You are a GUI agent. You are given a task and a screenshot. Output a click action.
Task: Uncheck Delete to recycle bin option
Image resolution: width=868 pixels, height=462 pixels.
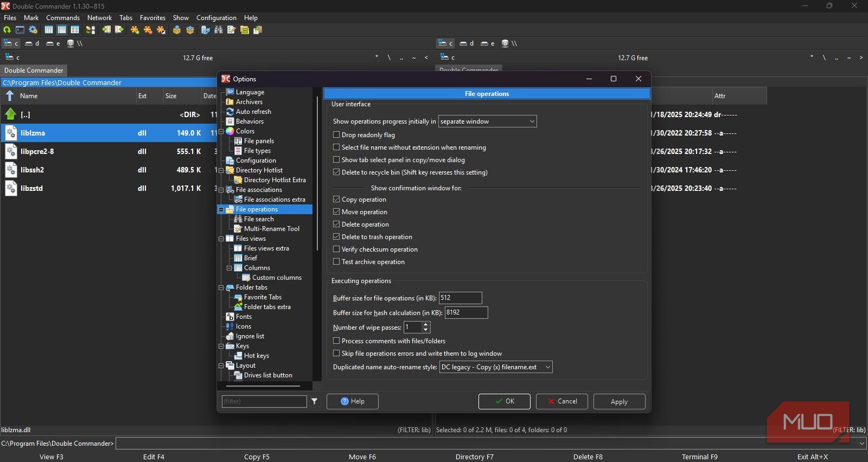336,172
